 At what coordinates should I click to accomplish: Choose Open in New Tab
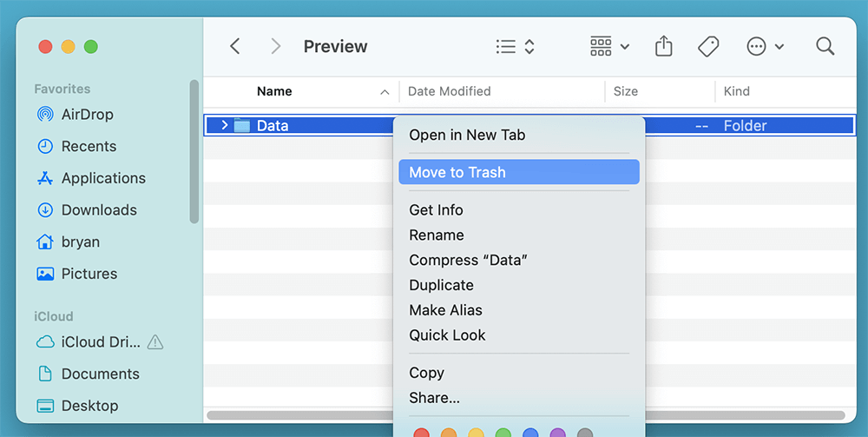click(x=519, y=135)
